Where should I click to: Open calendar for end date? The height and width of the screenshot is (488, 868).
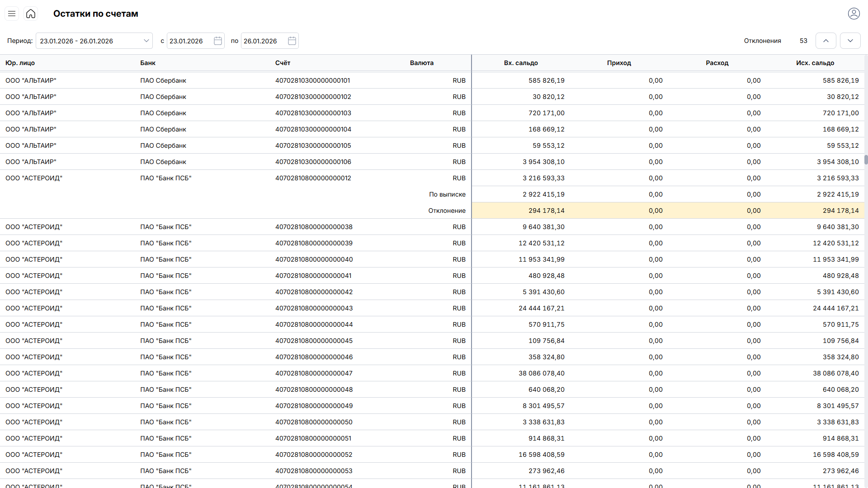pyautogui.click(x=292, y=41)
